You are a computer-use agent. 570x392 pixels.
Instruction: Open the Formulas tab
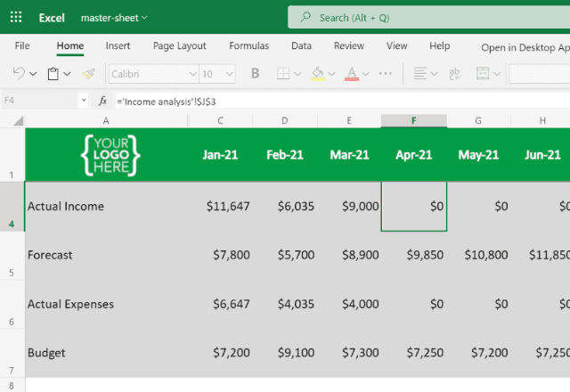click(249, 45)
